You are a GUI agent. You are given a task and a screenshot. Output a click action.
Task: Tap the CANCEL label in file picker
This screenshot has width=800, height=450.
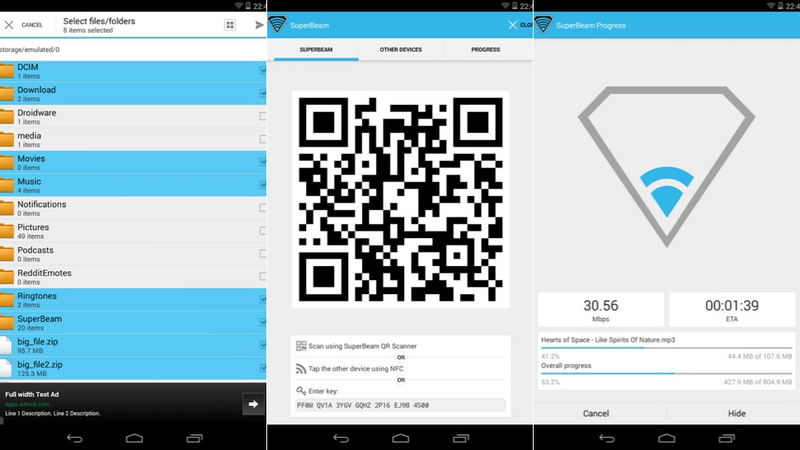coord(32,25)
